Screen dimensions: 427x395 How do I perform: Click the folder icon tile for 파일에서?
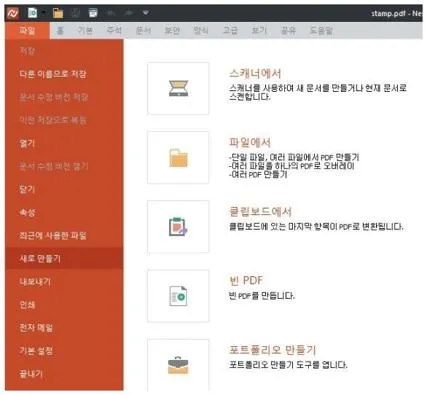[178, 157]
